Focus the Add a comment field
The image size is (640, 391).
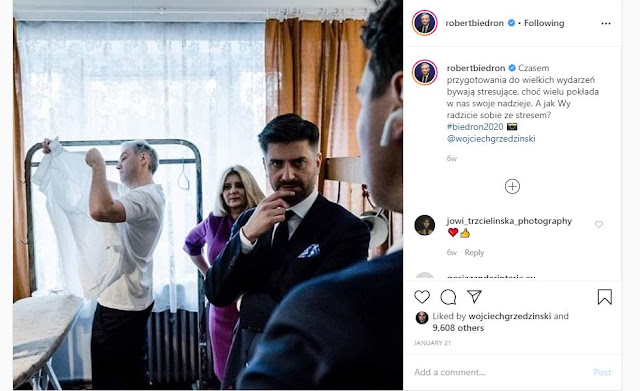point(500,372)
